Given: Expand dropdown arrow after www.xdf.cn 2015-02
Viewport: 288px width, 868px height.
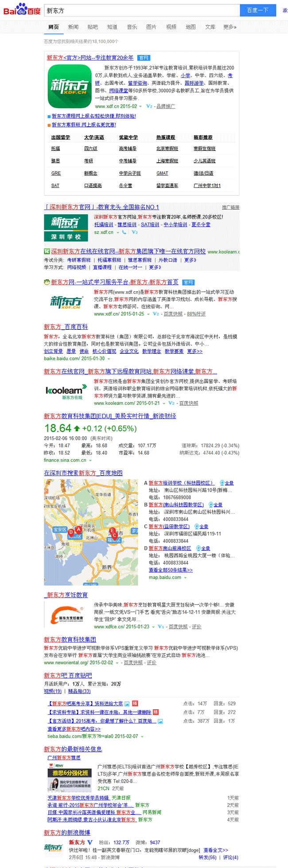Looking at the screenshot, I should tap(140, 106).
